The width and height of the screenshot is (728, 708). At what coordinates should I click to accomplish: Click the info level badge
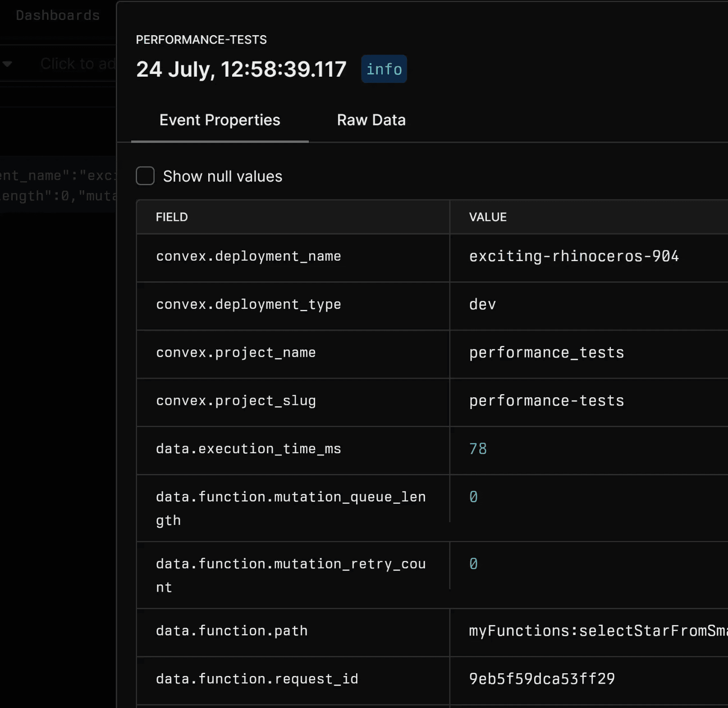(x=384, y=69)
